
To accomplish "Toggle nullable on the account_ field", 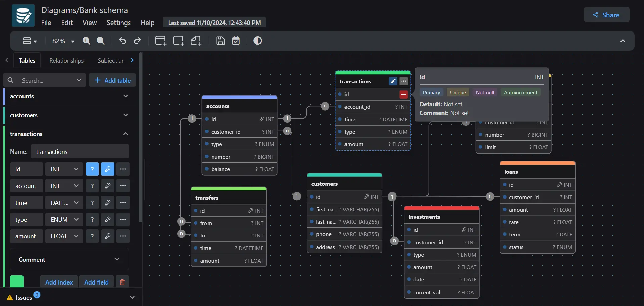I will click(x=92, y=186).
